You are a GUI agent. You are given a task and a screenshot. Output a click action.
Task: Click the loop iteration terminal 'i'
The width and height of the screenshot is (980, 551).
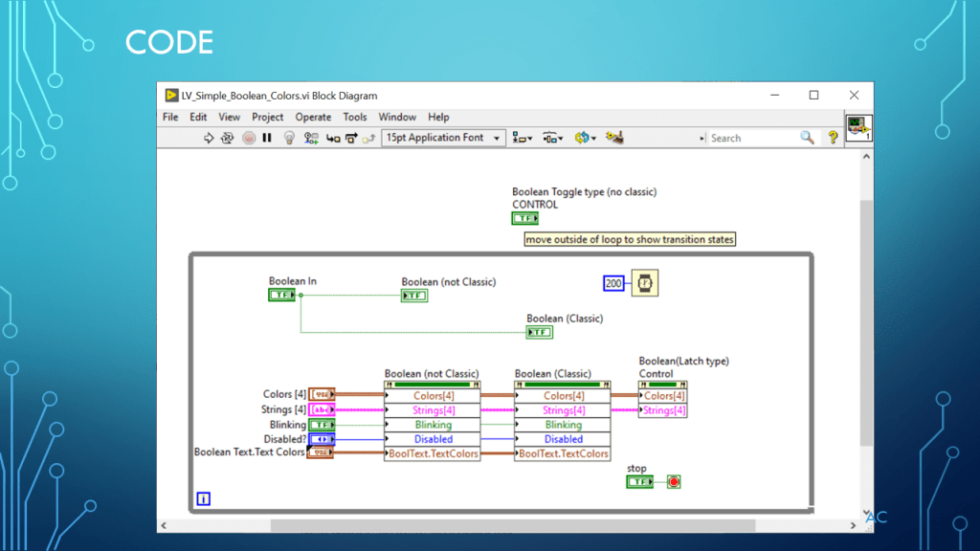pyautogui.click(x=203, y=498)
